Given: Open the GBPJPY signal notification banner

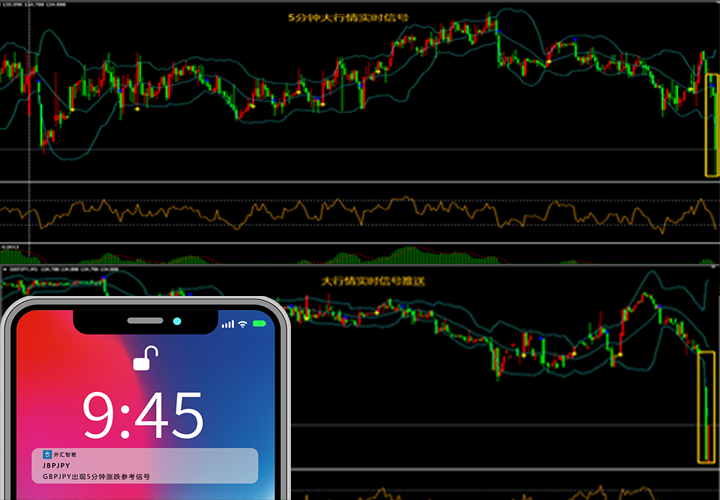Looking at the screenshot, I should (x=144, y=465).
